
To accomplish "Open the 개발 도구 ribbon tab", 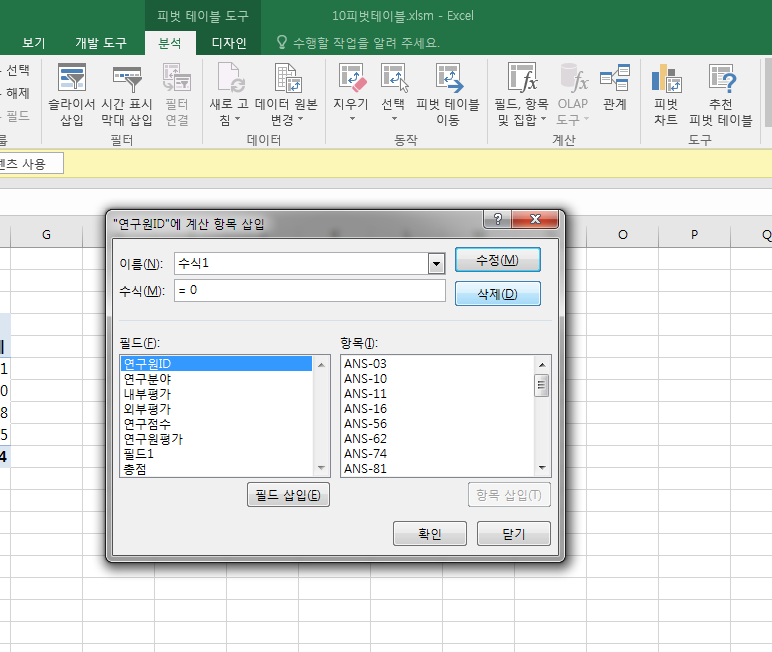I will point(101,43).
